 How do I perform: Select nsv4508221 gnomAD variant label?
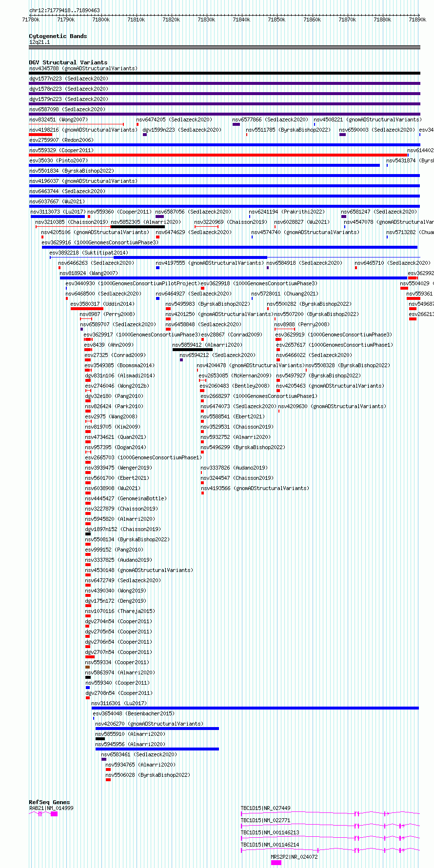click(368, 119)
